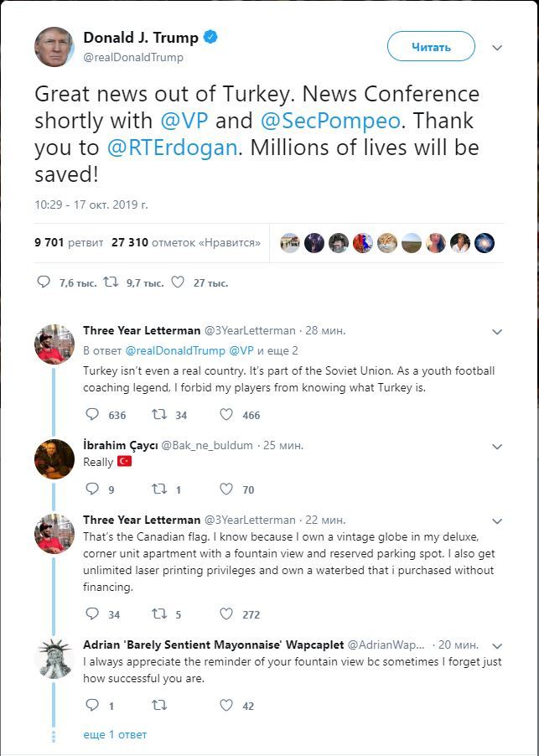Click reply icon under Trump's main tweet
Viewport: 539px width, 756px height.
point(44,282)
